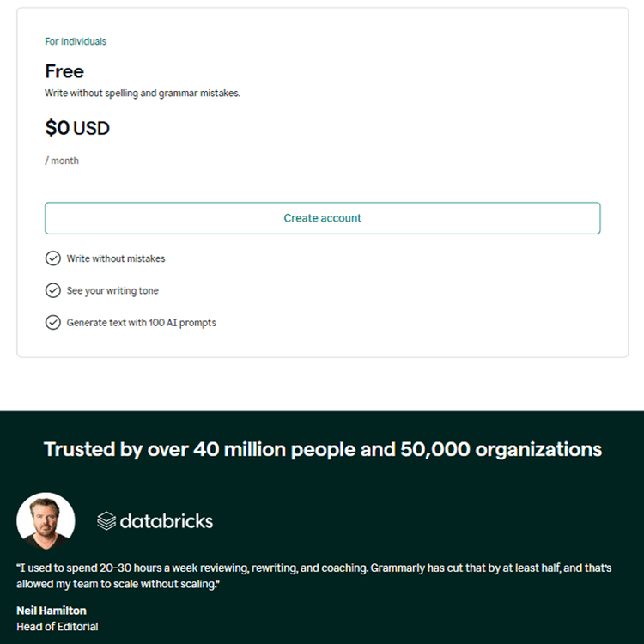Viewport: 644px width, 644px height.
Task: Click the databricks wordmark text
Action: (x=167, y=520)
